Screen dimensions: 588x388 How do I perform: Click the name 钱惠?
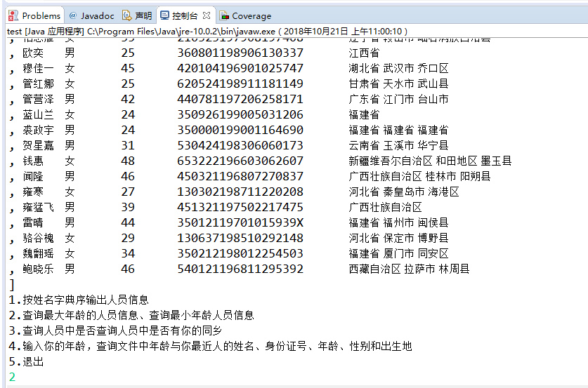(33, 161)
